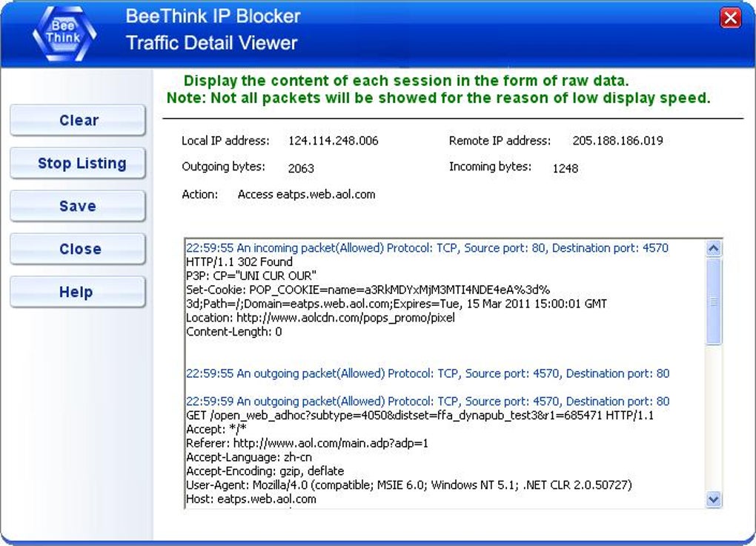Click the HTTP/1.1 302 Found line
756x546 pixels.
tap(239, 262)
